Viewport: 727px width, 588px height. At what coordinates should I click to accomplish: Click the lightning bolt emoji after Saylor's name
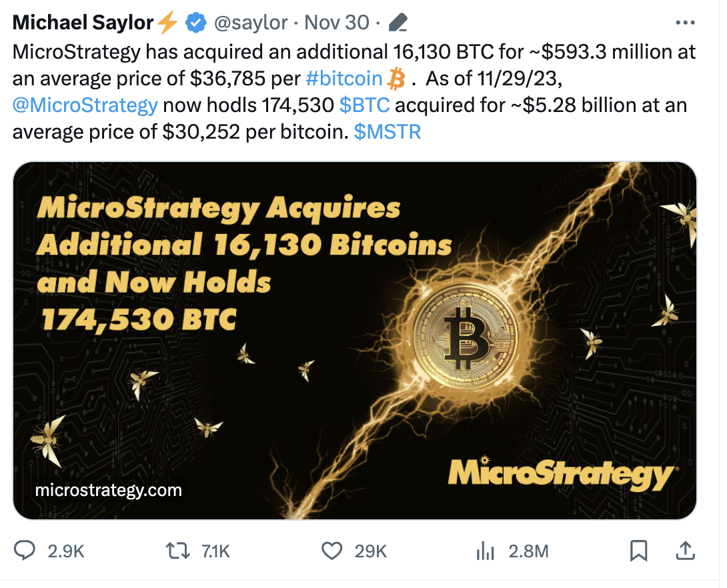[167, 23]
